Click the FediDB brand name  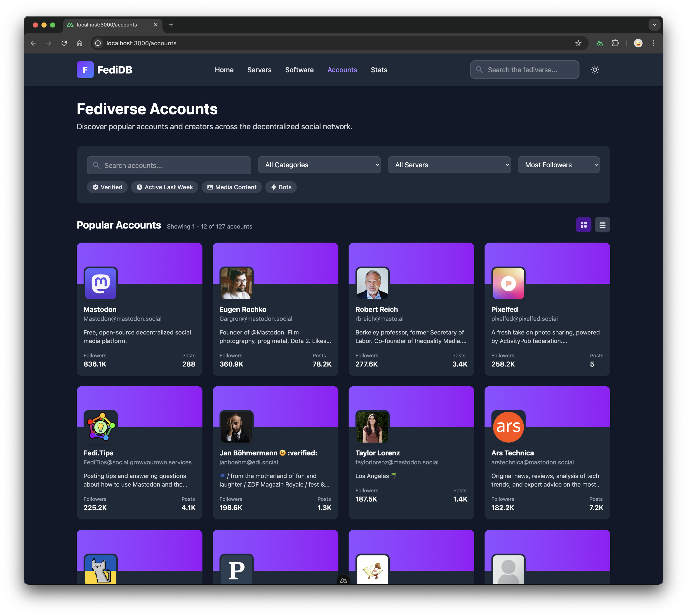click(x=115, y=70)
